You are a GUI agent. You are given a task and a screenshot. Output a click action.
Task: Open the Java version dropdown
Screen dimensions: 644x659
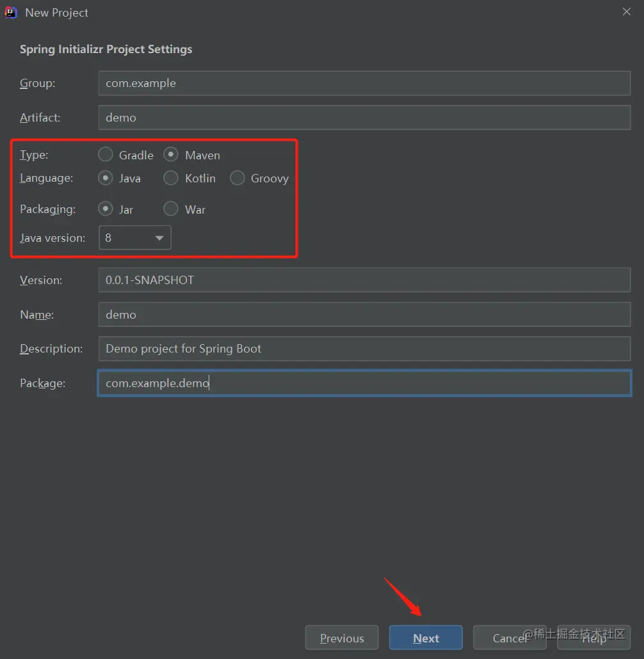(134, 237)
